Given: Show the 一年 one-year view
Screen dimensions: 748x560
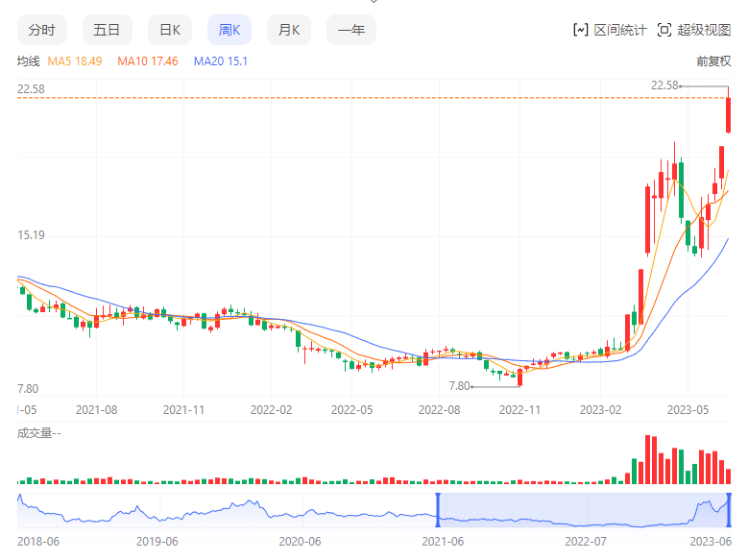Looking at the screenshot, I should (x=351, y=30).
